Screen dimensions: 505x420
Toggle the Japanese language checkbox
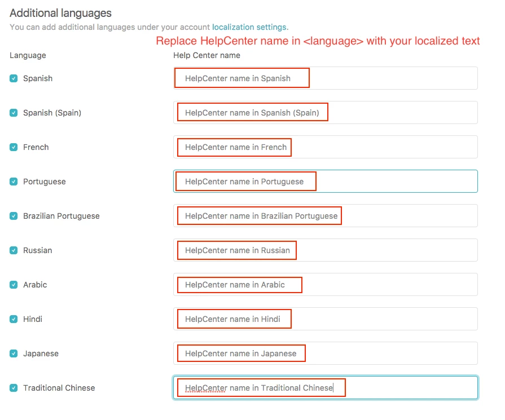pyautogui.click(x=14, y=353)
